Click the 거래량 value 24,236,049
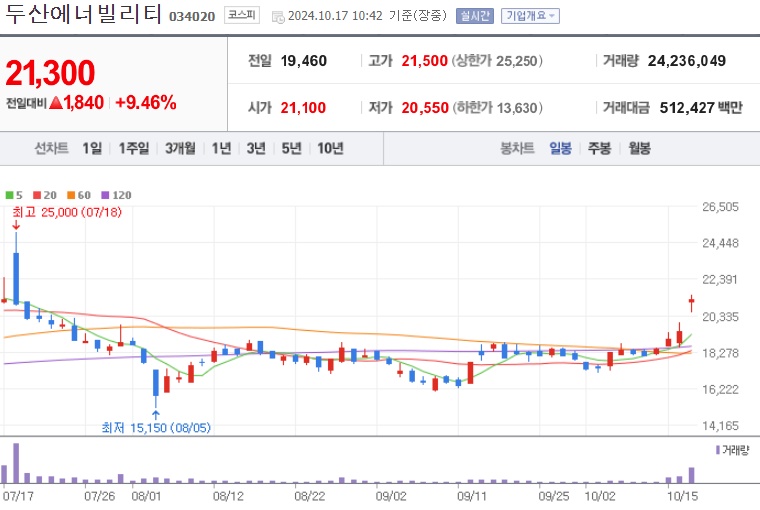 [687, 61]
